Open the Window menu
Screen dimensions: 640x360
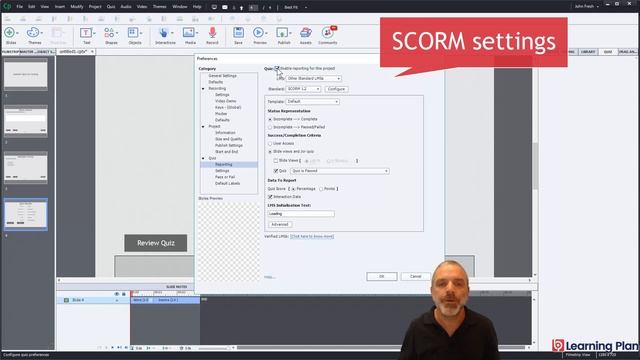coord(180,7)
